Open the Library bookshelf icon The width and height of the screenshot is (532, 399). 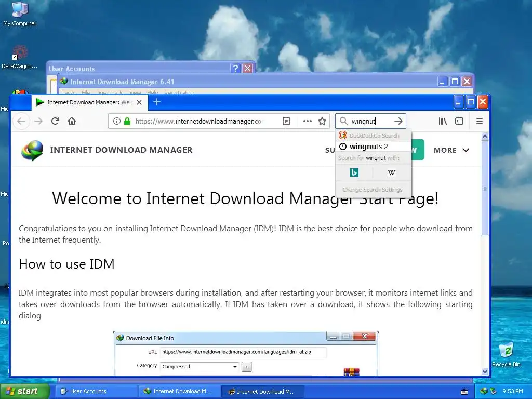[443, 121]
